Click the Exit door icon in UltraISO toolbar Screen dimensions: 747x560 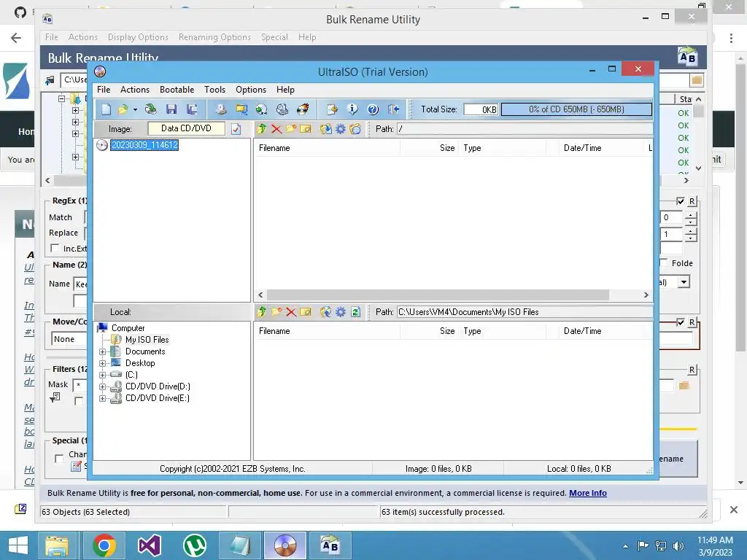coord(393,109)
